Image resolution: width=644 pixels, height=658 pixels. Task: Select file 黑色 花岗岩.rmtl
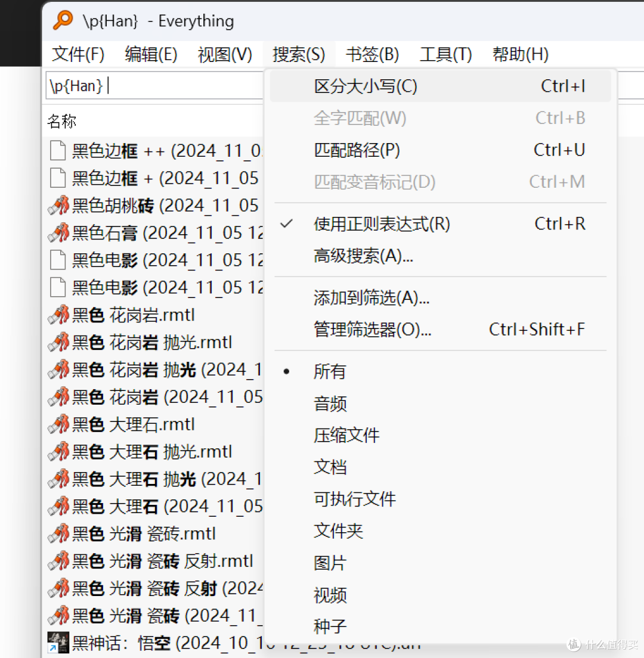pos(134,315)
